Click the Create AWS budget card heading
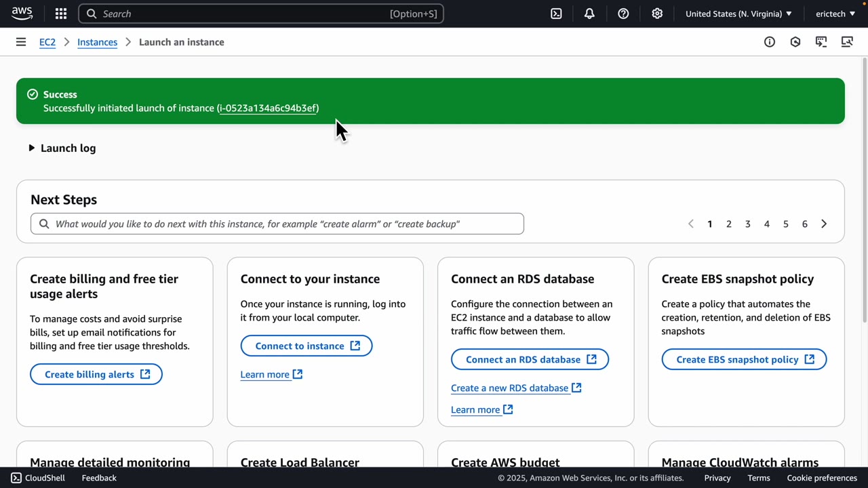Viewport: 868px width, 488px height. pyautogui.click(x=505, y=462)
